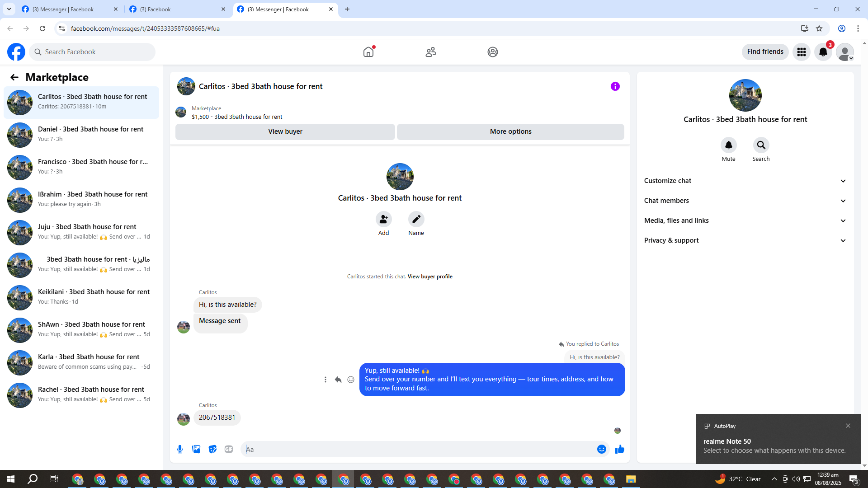Screen dimensions: 868x488
Task: Expand Media, files and links section
Action: tap(745, 221)
